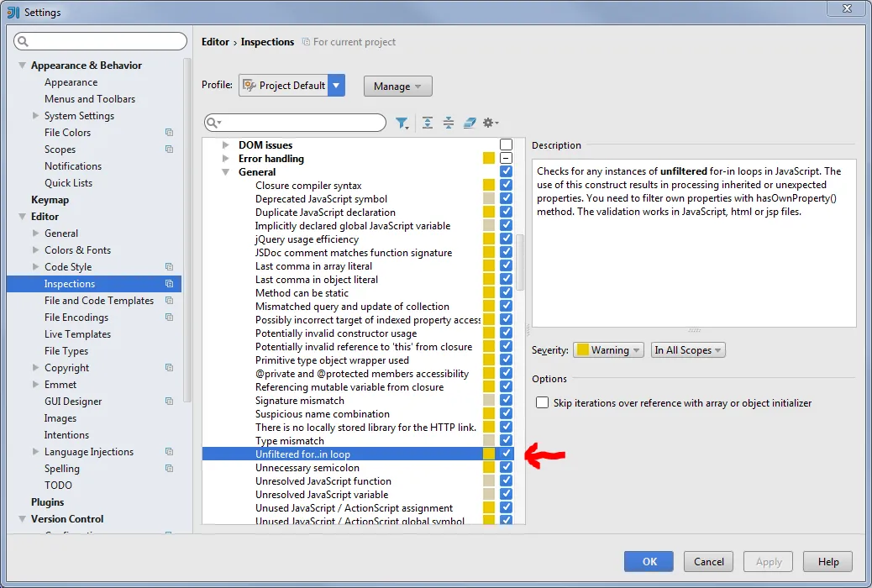Select Appearance in the settings tree
The image size is (872, 588).
71,82
